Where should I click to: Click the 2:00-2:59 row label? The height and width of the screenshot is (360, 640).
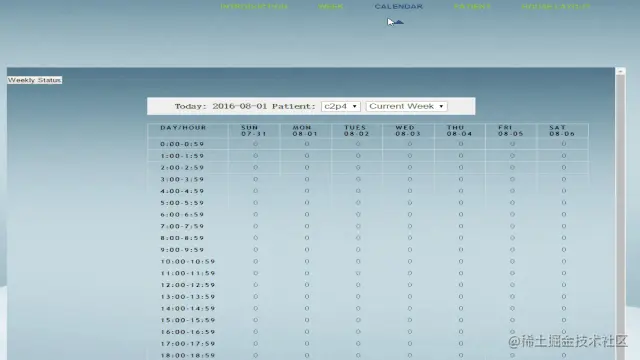[x=182, y=168]
